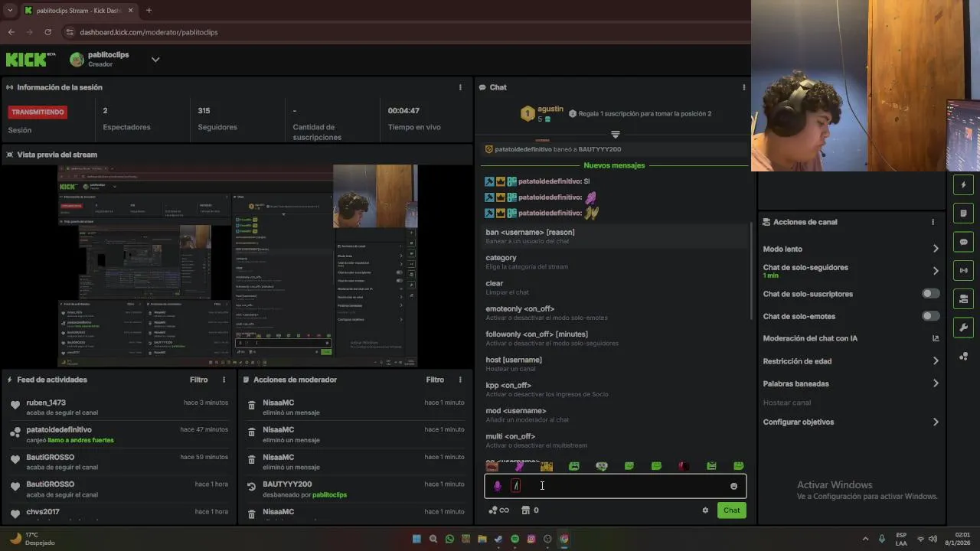This screenshot has width=980, height=551.
Task: Open Acciones de canal three-dot menu
Action: (933, 222)
